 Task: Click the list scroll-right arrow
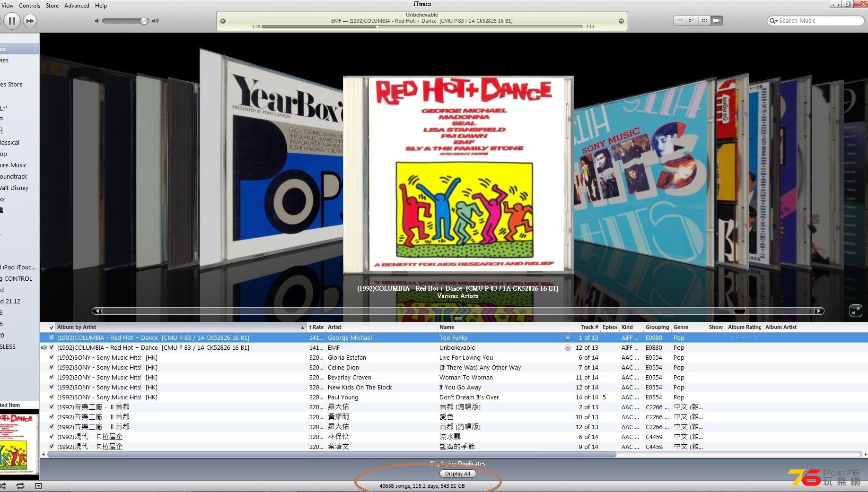[865, 455]
